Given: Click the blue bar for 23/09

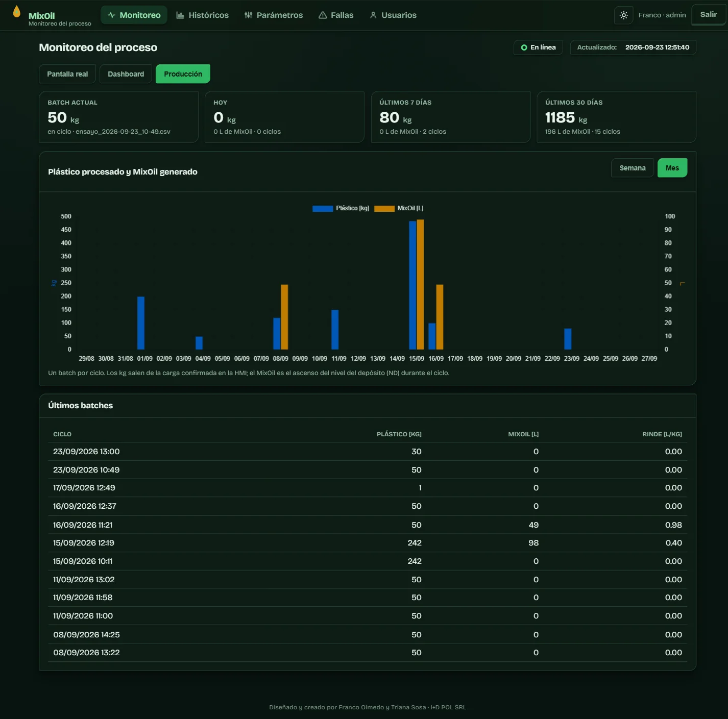Looking at the screenshot, I should coord(568,339).
